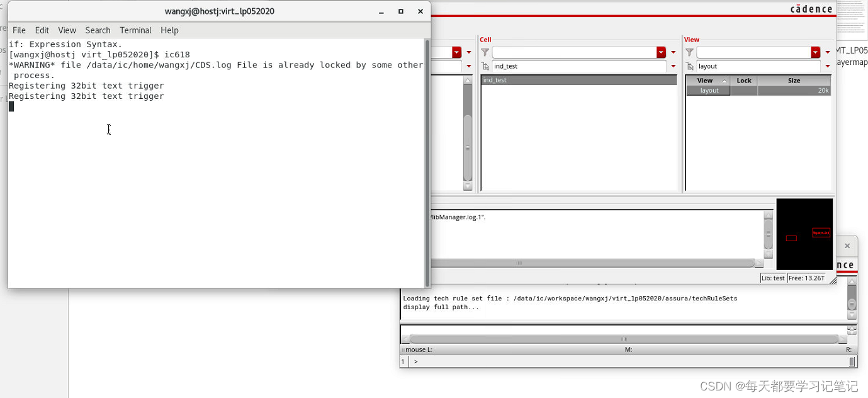868x398 pixels.
Task: Open the terminal Search menu
Action: pyautogui.click(x=98, y=30)
